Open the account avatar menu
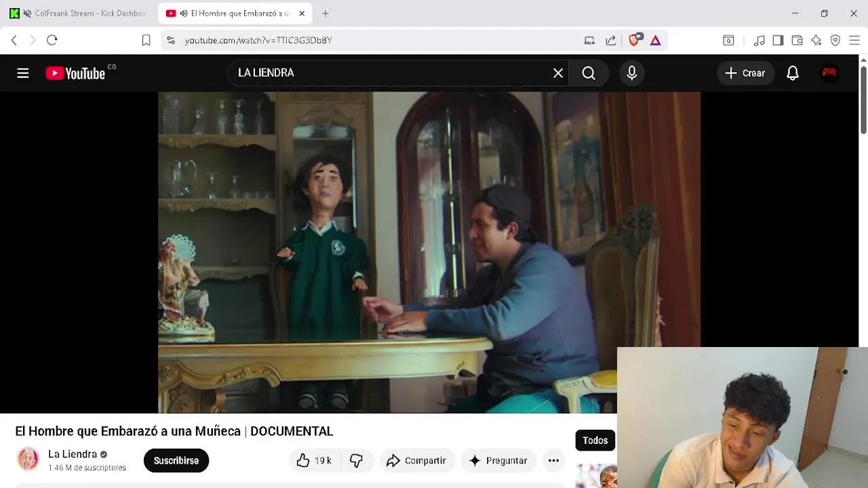Image resolution: width=868 pixels, height=488 pixels. 829,73
